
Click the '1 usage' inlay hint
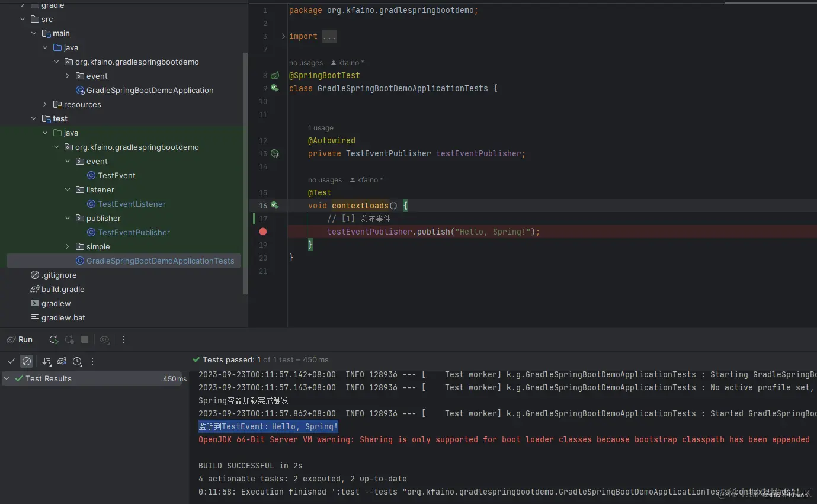(x=321, y=128)
